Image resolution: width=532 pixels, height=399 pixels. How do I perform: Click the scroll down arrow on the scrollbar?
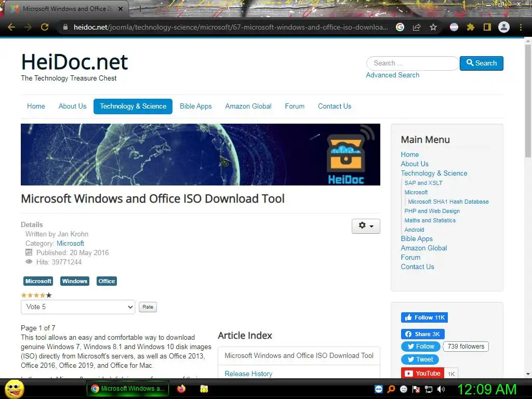528,374
